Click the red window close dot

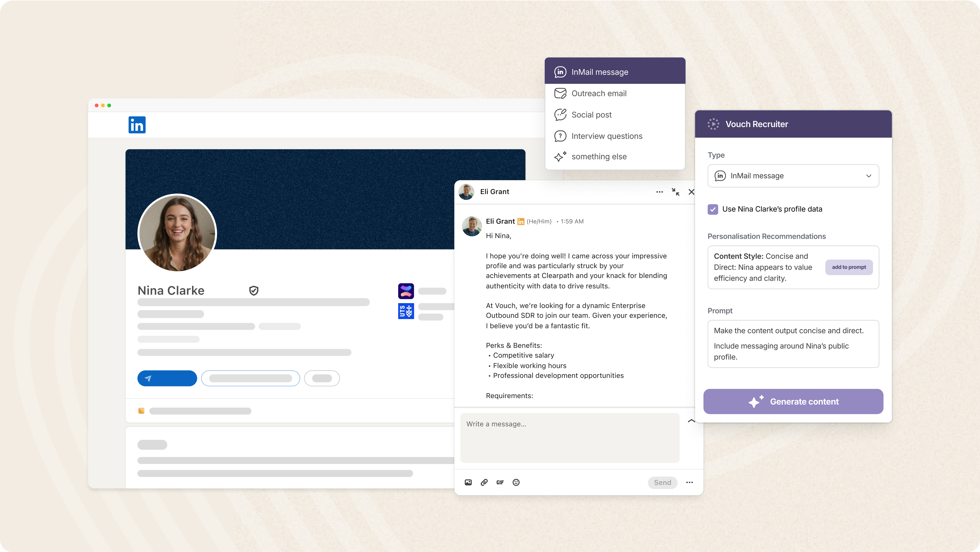(97, 105)
